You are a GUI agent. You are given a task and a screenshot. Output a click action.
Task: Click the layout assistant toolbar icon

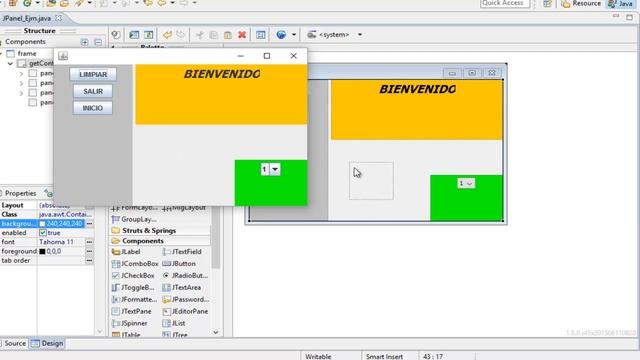click(x=260, y=35)
